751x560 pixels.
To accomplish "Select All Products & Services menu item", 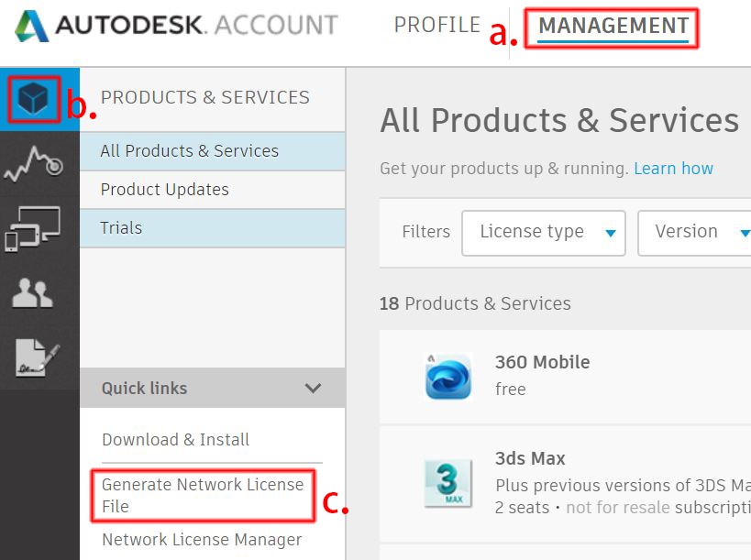I will [190, 151].
